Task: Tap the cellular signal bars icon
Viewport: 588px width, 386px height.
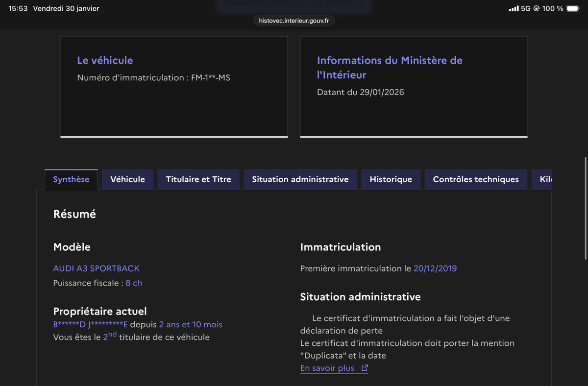Action: [514, 9]
